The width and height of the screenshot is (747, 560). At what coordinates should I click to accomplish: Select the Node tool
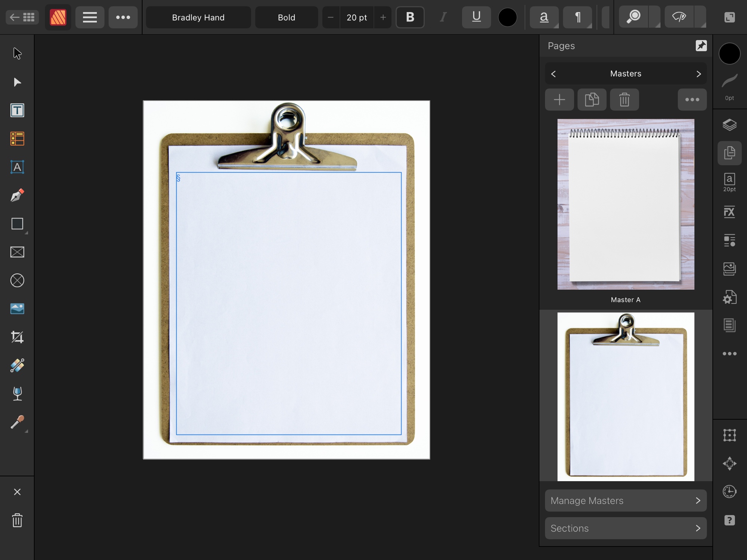pos(17,82)
